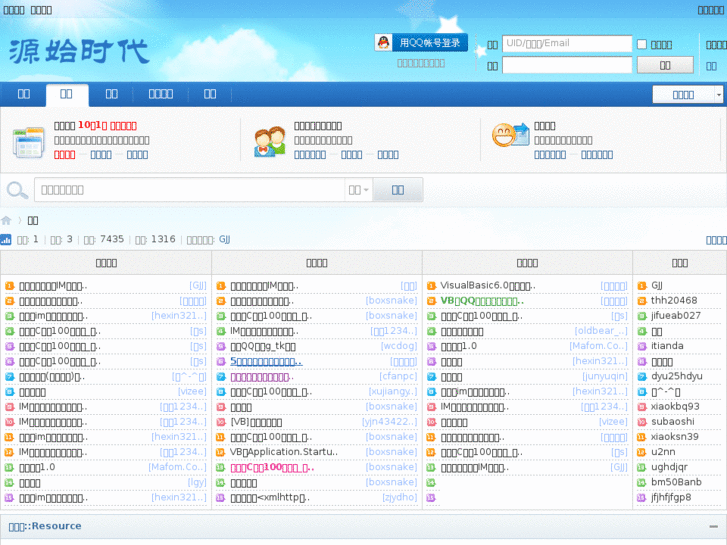Click rank 11 icon beside xiaoksn39
The image size is (727, 545).
pos(642,437)
